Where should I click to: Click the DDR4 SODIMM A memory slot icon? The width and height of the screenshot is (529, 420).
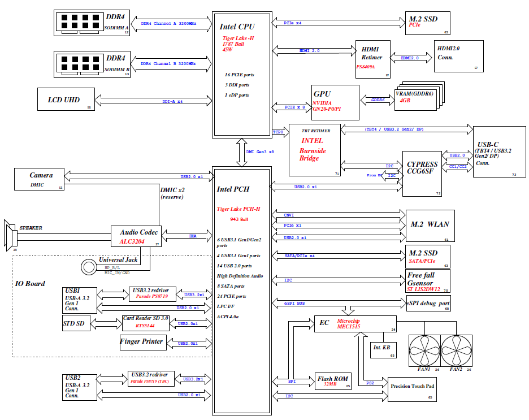click(79, 21)
